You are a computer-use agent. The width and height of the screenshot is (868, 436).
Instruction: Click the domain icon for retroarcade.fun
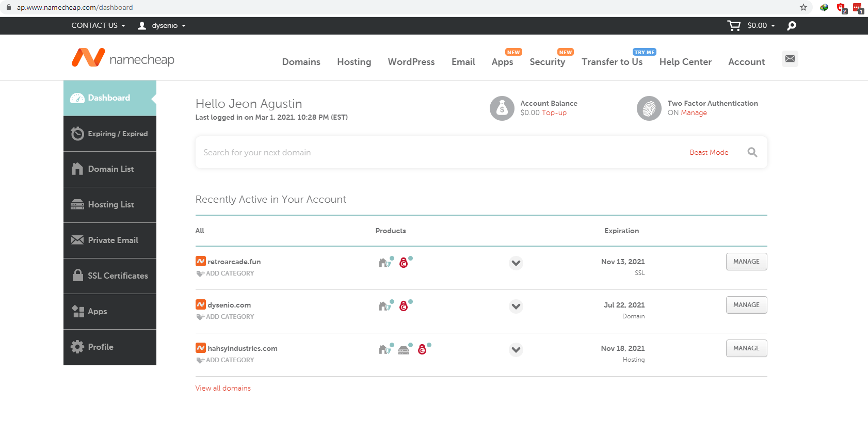pos(385,262)
